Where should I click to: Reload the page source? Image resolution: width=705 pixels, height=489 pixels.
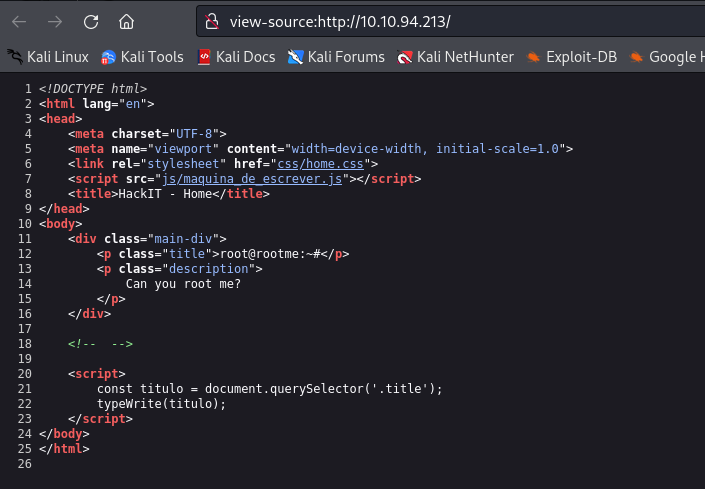(91, 22)
